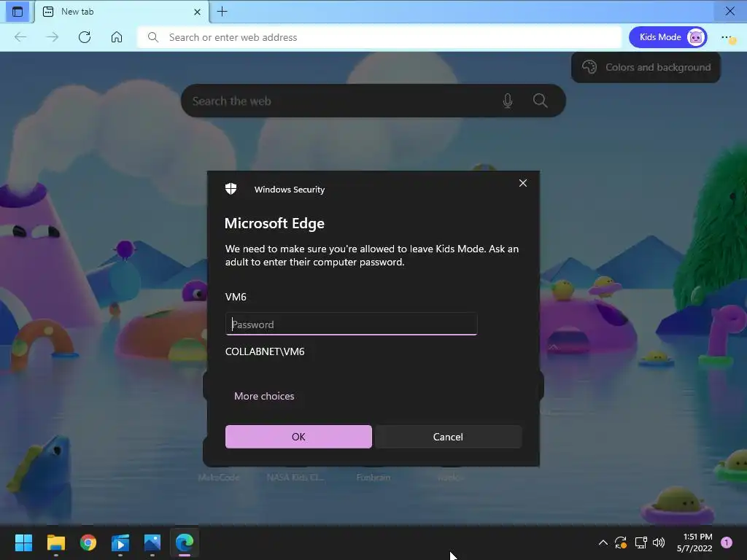Open clock showing 1:51 PM
Image resolution: width=747 pixels, height=560 pixels.
pyautogui.click(x=694, y=542)
